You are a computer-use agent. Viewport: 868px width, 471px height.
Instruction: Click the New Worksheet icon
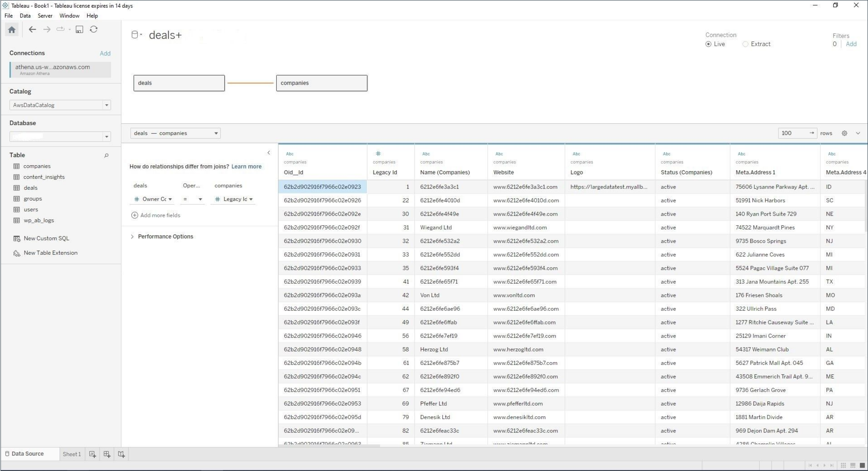coord(92,454)
